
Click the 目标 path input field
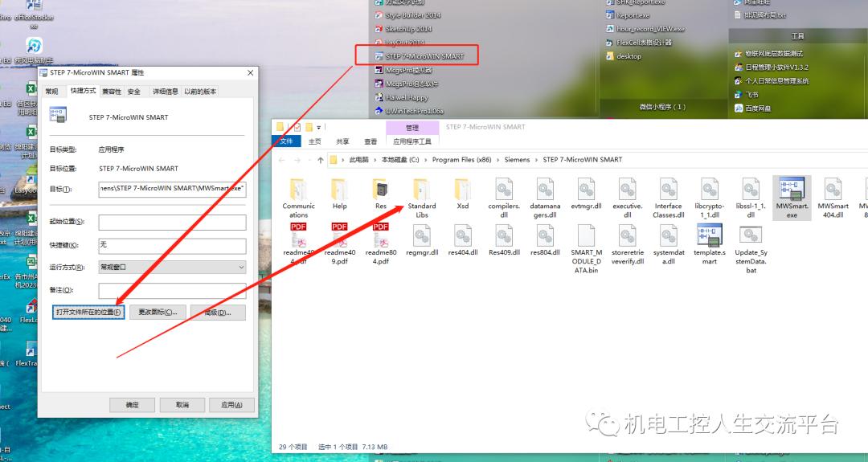(x=172, y=189)
